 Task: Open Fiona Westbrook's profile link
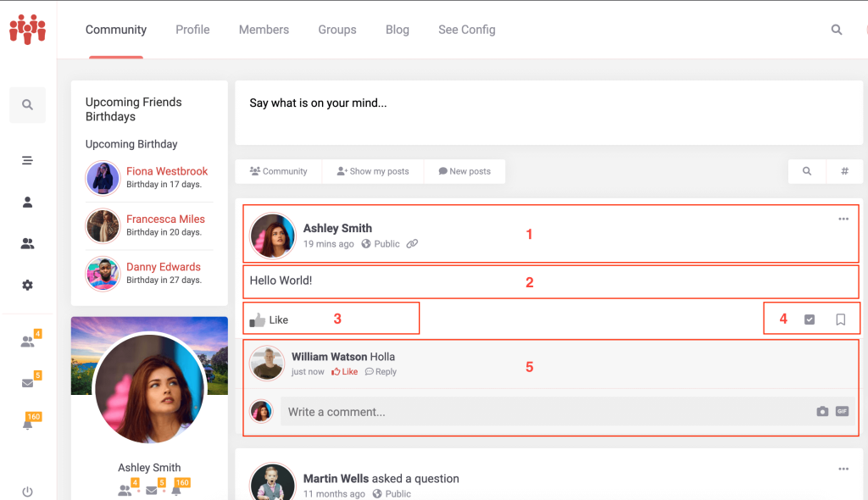point(167,171)
